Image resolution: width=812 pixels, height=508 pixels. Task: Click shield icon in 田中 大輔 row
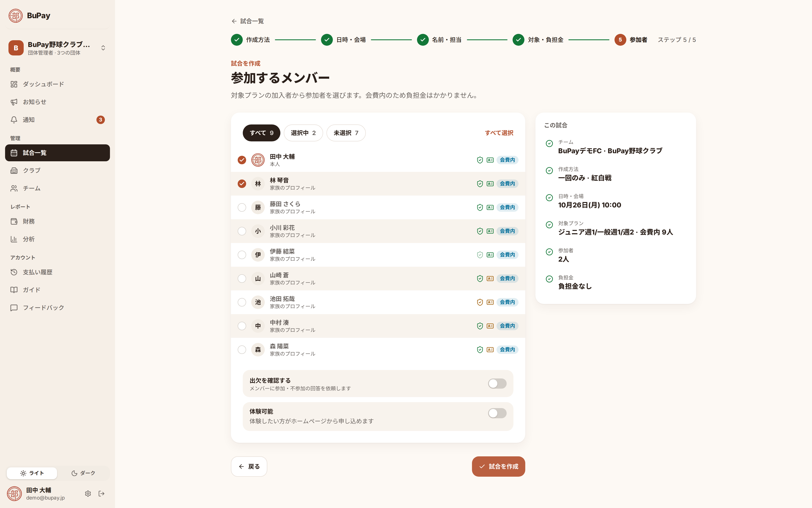pyautogui.click(x=480, y=160)
